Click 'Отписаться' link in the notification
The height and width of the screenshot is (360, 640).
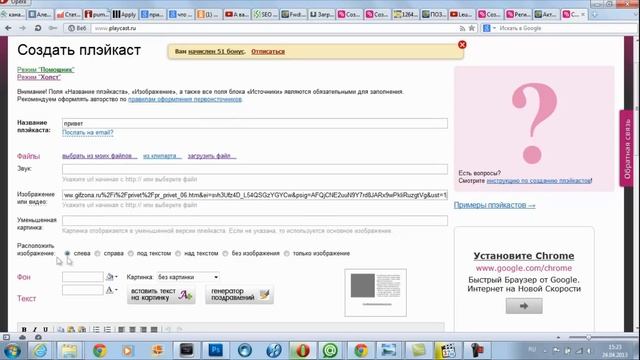268,51
